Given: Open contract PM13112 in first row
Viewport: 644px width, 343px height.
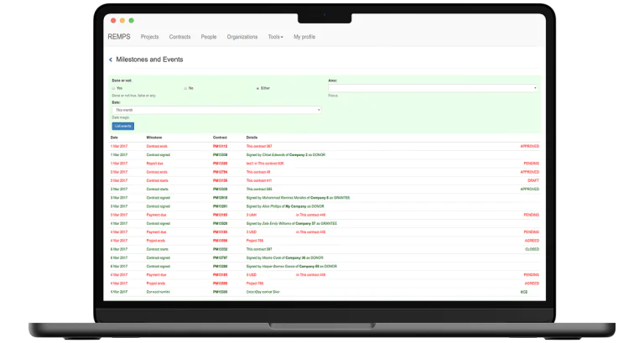Looking at the screenshot, I should pyautogui.click(x=221, y=146).
